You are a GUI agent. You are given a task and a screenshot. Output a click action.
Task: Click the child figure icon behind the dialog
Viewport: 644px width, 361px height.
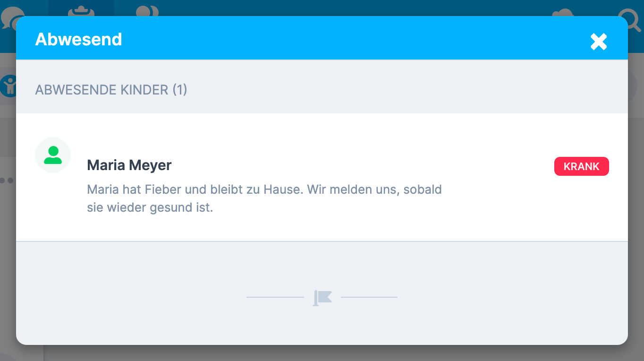[x=8, y=86]
